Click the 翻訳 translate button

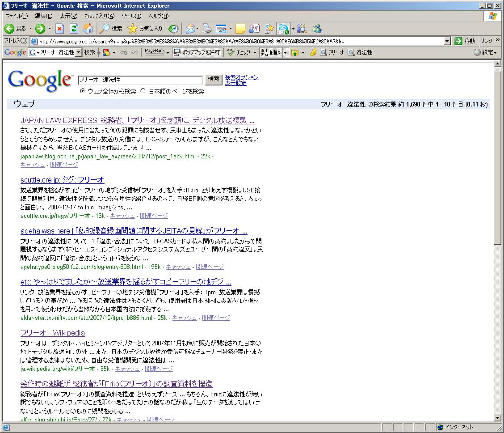(x=271, y=52)
